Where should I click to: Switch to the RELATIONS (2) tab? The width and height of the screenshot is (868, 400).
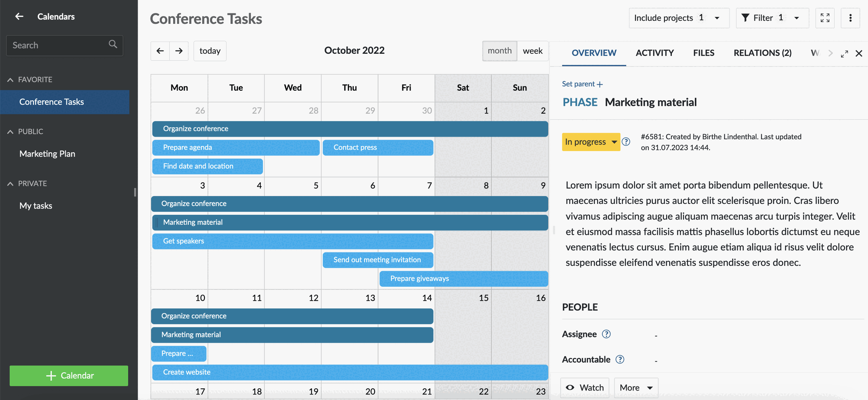click(763, 53)
